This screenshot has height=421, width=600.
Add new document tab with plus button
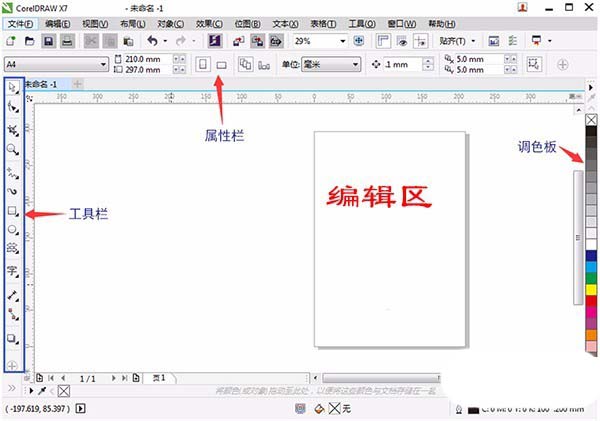(77, 84)
